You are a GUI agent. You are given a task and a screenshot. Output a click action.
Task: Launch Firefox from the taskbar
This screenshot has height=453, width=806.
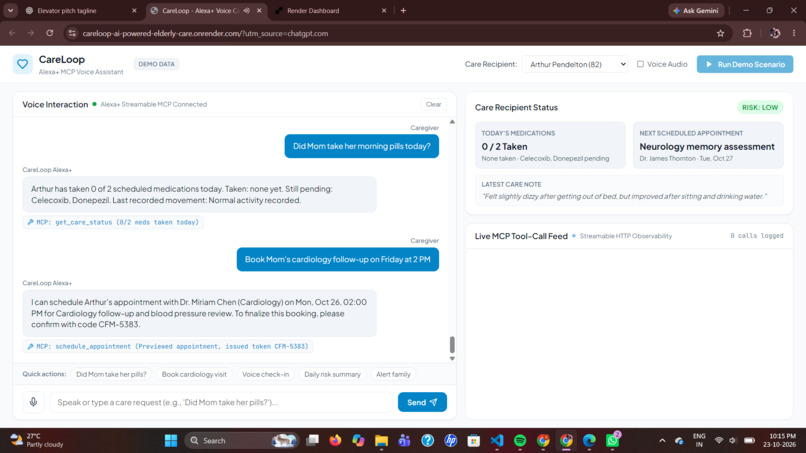tap(335, 441)
